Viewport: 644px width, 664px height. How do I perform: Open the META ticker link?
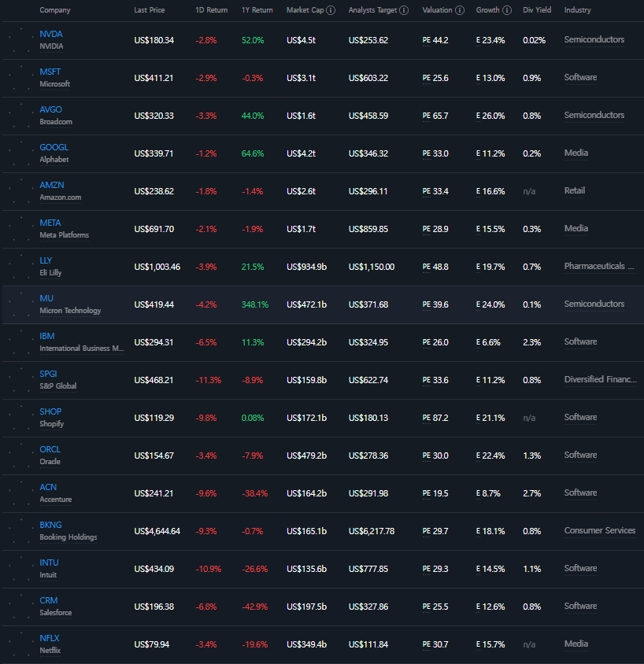pos(50,223)
